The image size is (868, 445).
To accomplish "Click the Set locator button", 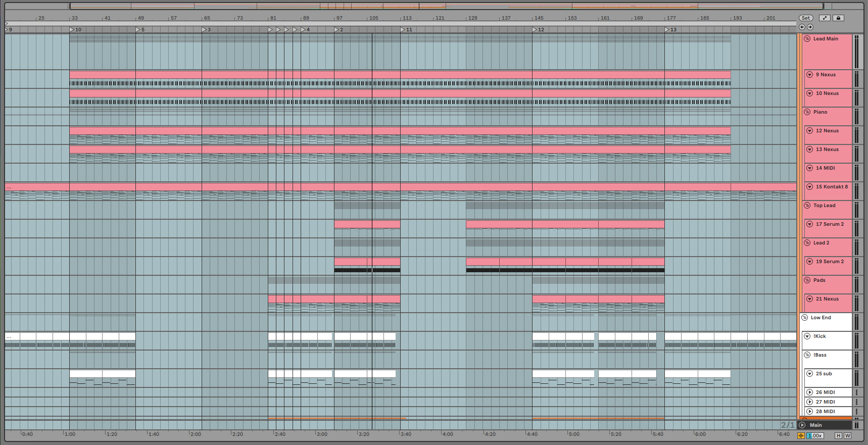I will 806,18.
